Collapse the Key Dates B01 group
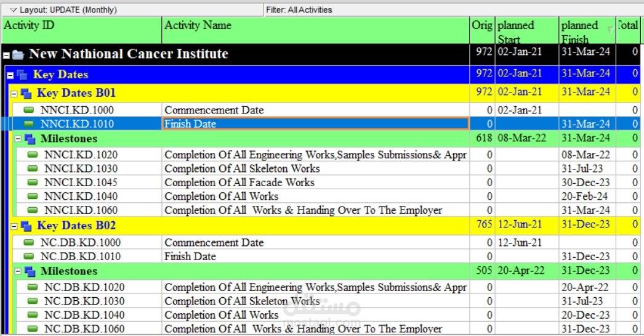Viewport: 644px width, 336px height. (14, 94)
